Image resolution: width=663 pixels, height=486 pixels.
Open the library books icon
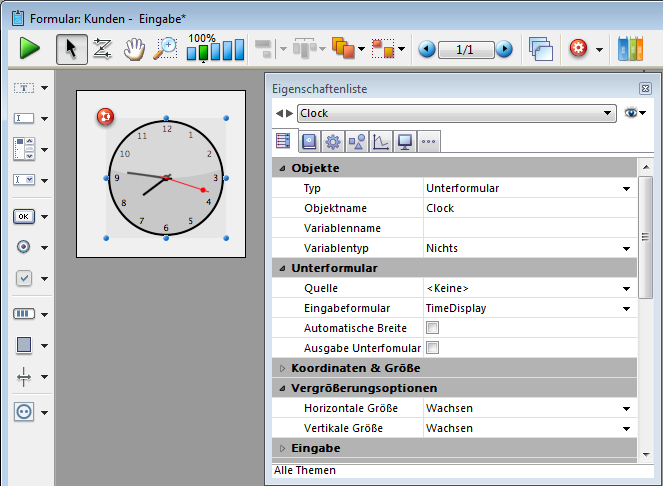[x=630, y=48]
